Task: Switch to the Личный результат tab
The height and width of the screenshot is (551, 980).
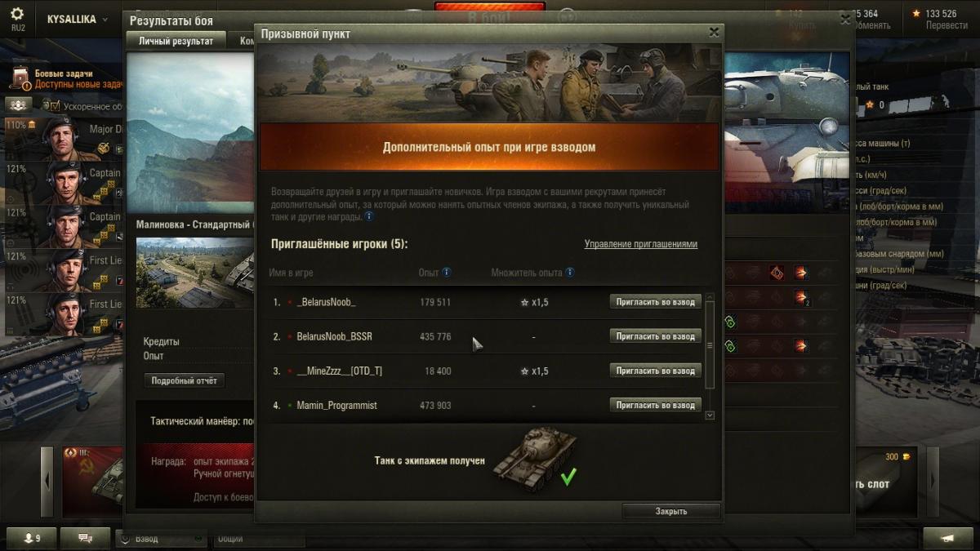Action: 176,41
